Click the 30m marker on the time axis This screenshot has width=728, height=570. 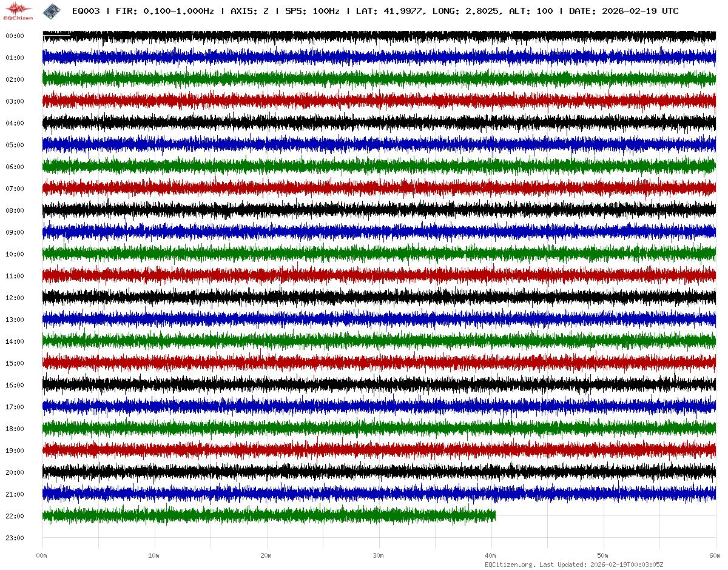point(379,555)
